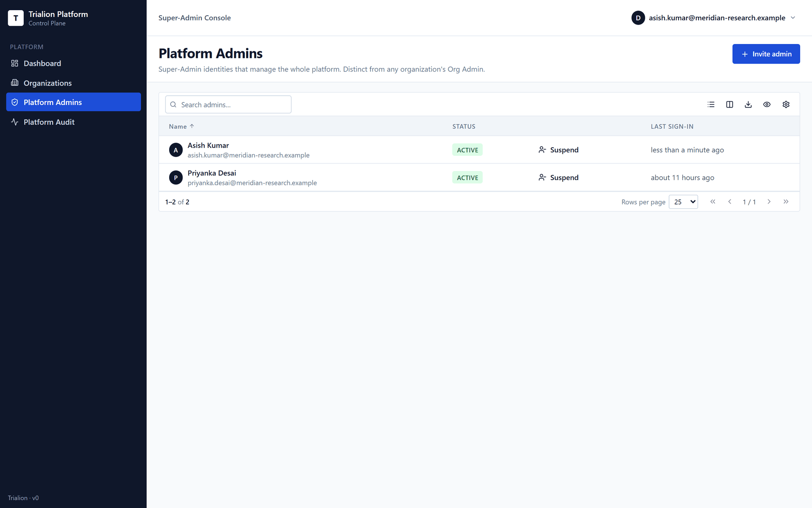Click priyanka.desai email in table row
Viewport: 812px width, 508px height.
(x=252, y=183)
